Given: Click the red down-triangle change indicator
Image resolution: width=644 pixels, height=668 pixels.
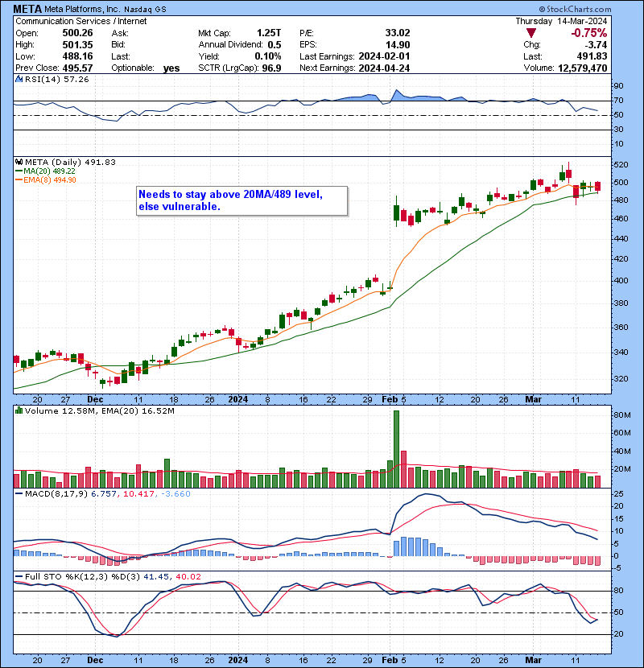Looking at the screenshot, I should (x=530, y=33).
